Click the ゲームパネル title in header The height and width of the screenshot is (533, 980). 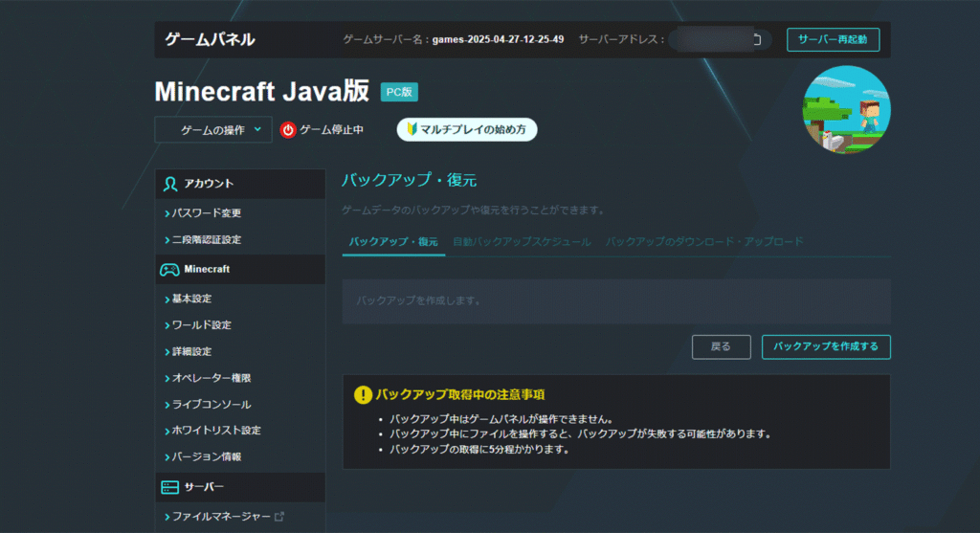[x=210, y=39]
